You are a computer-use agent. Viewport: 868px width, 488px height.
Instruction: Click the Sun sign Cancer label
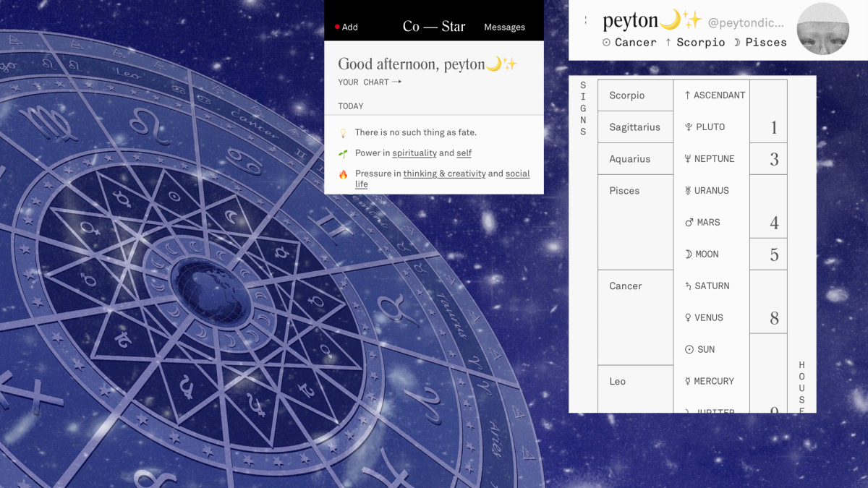tap(629, 42)
